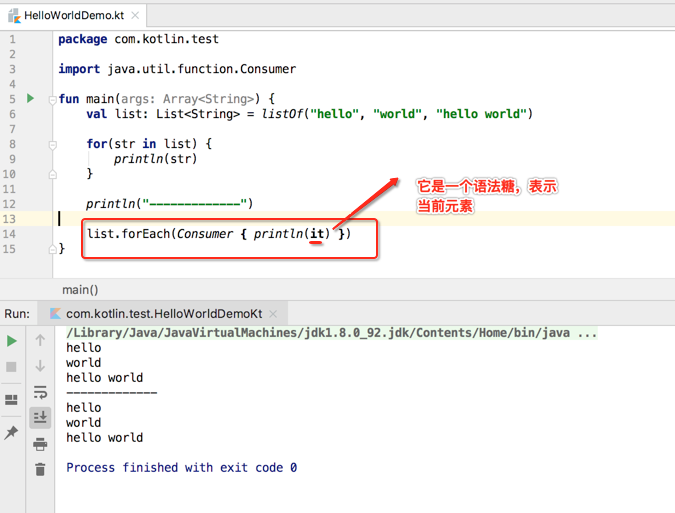Click the "hello world" string literal in code
The image size is (675, 513).
(x=481, y=114)
